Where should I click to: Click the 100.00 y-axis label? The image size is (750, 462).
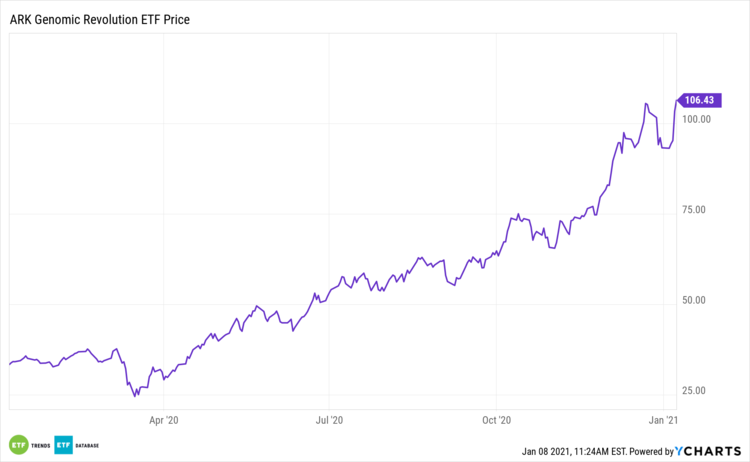point(692,119)
